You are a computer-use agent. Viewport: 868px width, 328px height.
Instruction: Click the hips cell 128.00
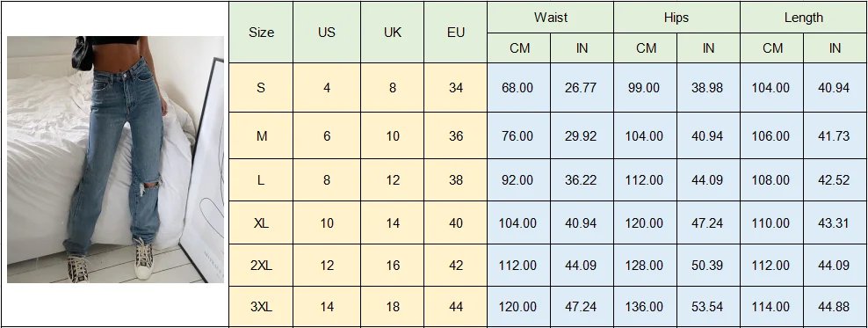click(x=646, y=266)
